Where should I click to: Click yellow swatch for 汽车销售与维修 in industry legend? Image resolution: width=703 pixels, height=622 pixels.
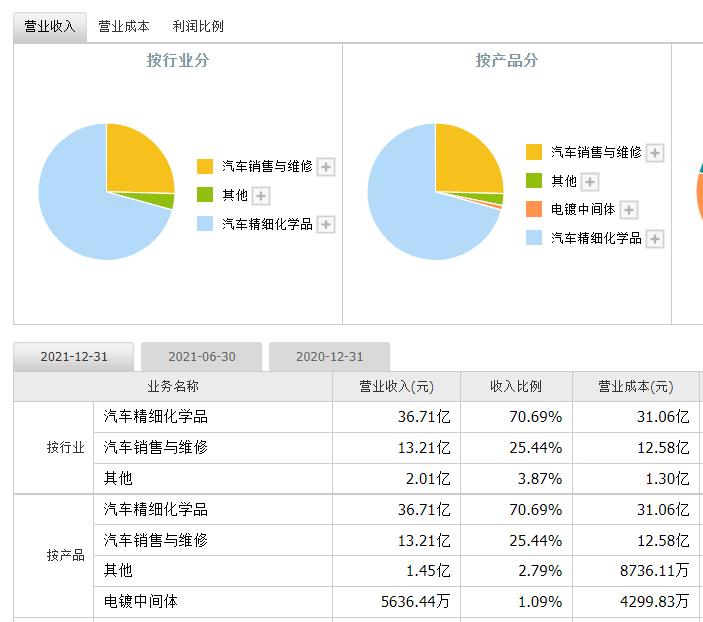pyautogui.click(x=205, y=167)
